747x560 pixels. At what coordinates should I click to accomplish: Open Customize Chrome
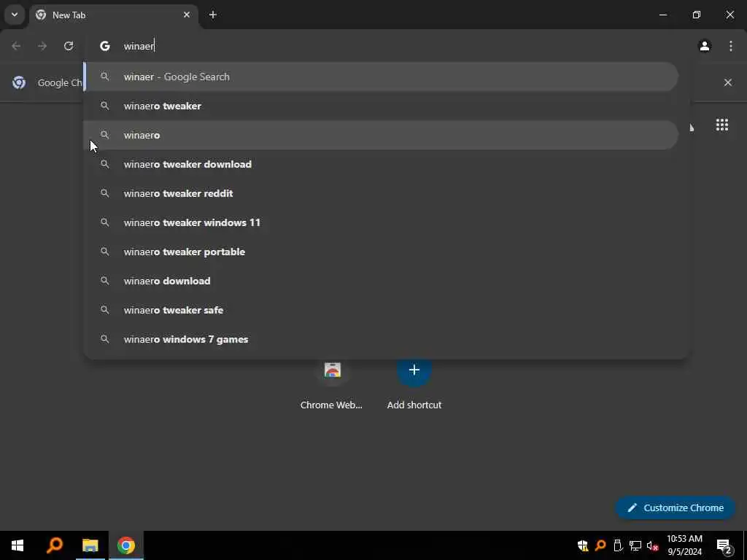tap(675, 507)
